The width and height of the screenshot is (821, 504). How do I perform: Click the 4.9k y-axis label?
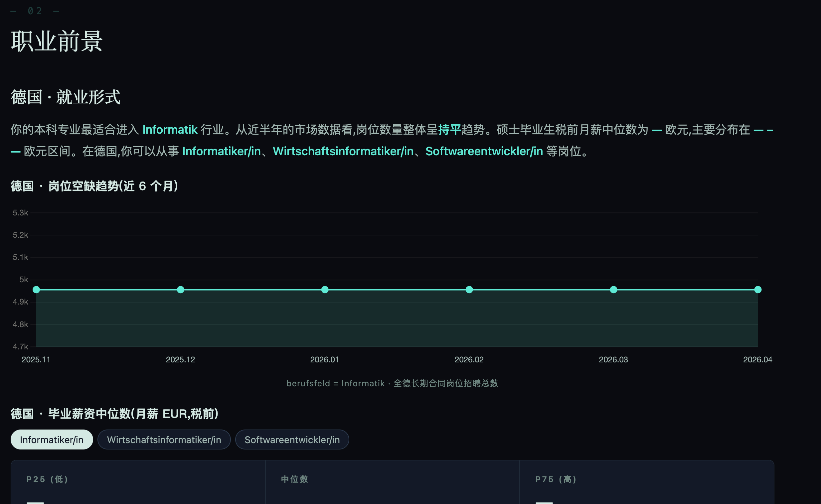pyautogui.click(x=20, y=302)
